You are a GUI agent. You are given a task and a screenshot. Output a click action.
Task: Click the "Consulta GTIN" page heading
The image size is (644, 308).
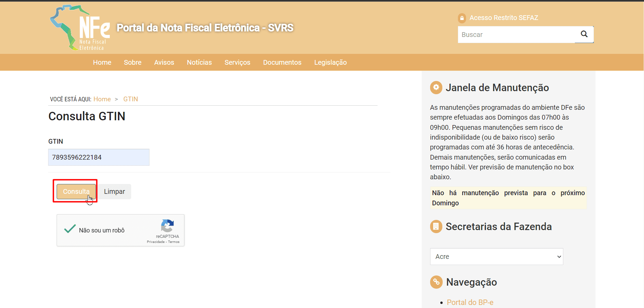[87, 116]
